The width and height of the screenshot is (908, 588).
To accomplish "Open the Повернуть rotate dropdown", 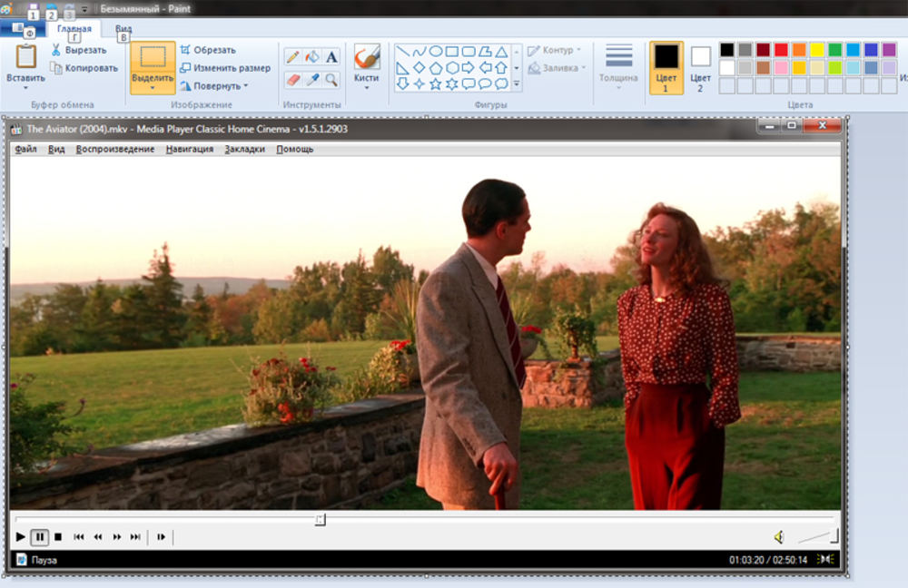I will click(214, 85).
